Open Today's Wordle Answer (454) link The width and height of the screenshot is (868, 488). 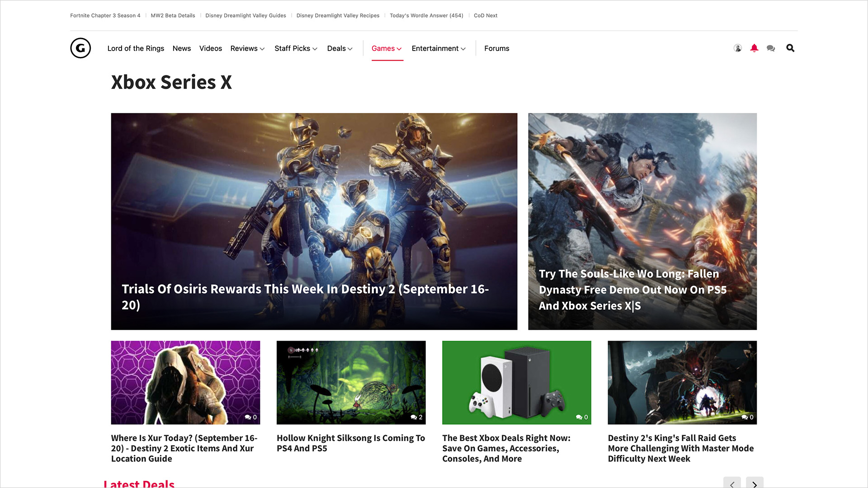[426, 15]
